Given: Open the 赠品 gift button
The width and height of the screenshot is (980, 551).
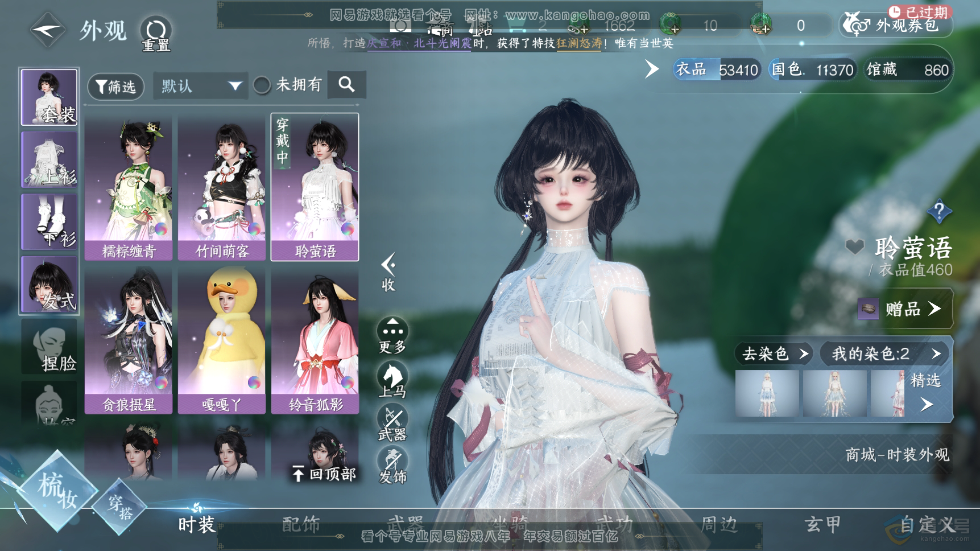Looking at the screenshot, I should coord(904,309).
